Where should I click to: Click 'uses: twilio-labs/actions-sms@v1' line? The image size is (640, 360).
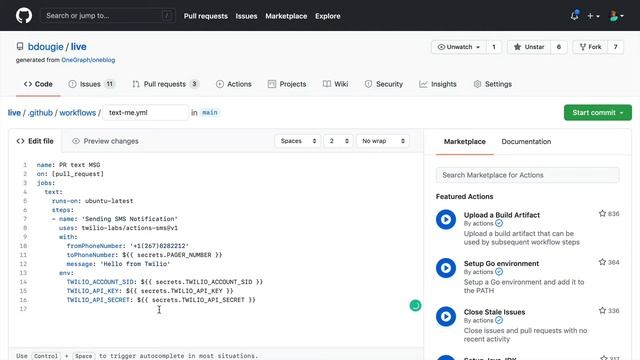(x=118, y=228)
